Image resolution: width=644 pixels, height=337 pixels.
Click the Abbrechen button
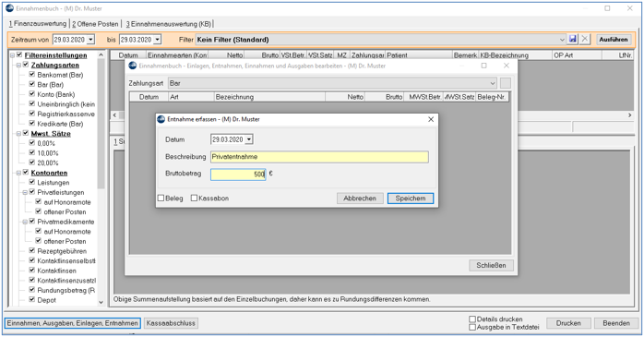(360, 199)
